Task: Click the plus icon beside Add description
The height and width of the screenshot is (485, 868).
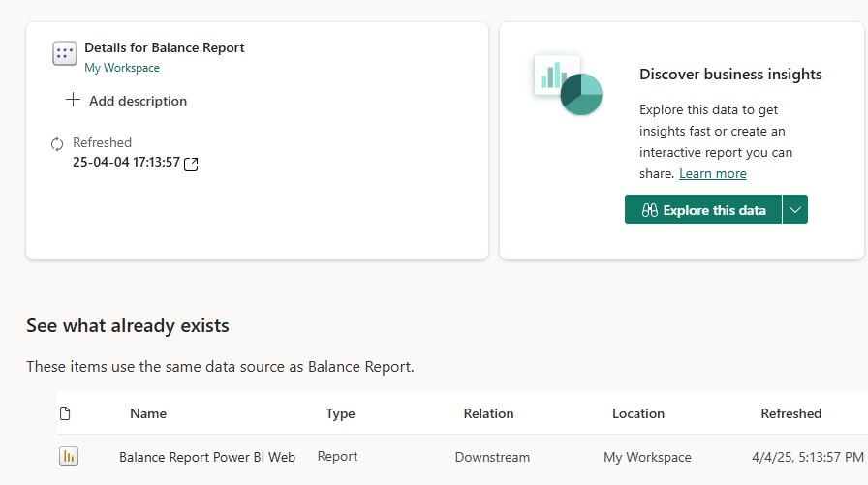Action: coord(73,100)
